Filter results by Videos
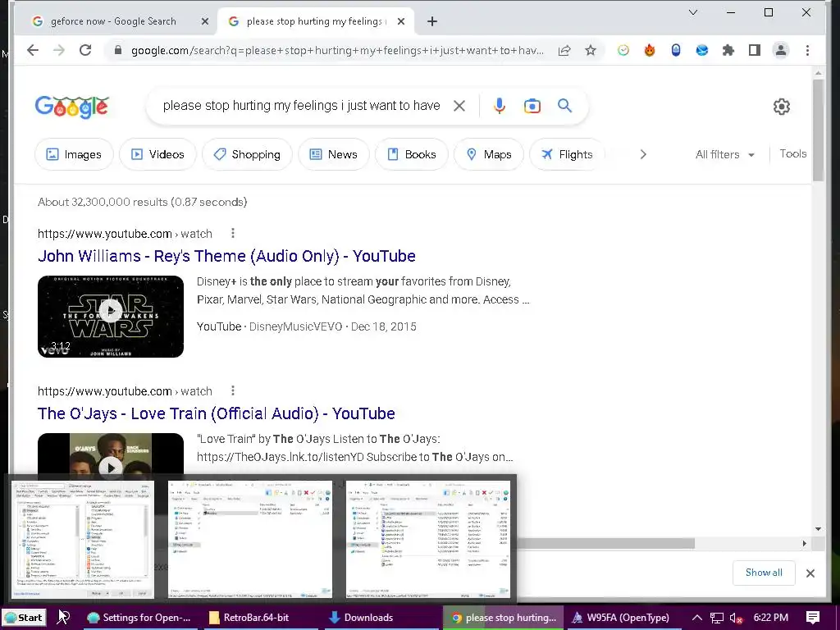 point(157,154)
